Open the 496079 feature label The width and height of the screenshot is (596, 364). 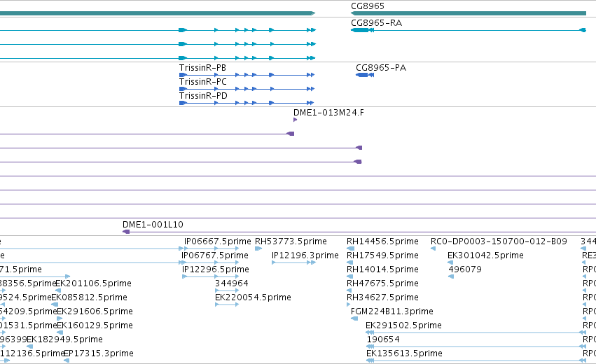(465, 269)
